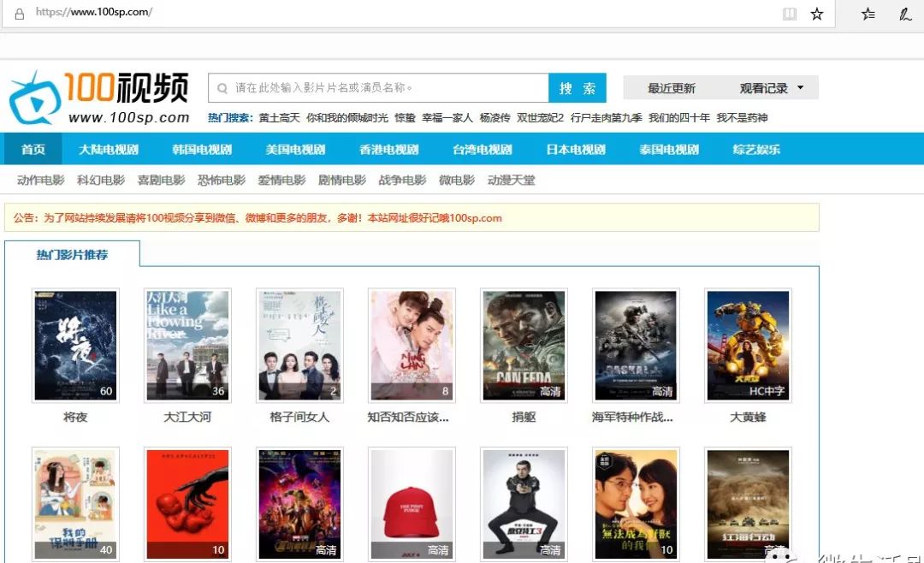Open 泰国电视剧 category
The image size is (924, 563).
[x=669, y=149]
